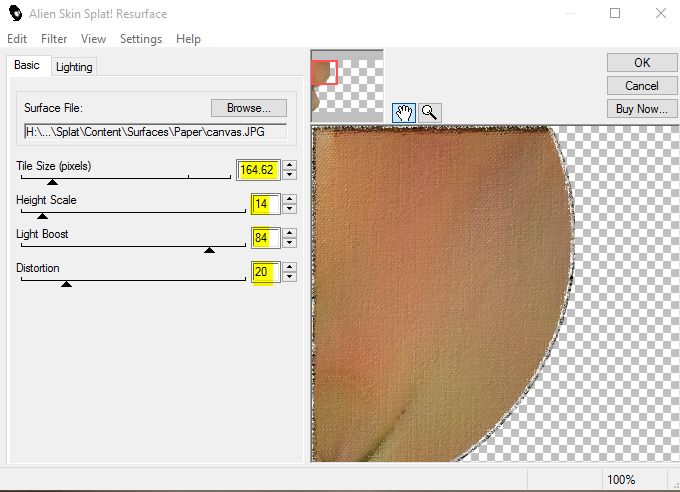
Task: Click the 100% zoom status readout
Action: [x=621, y=479]
